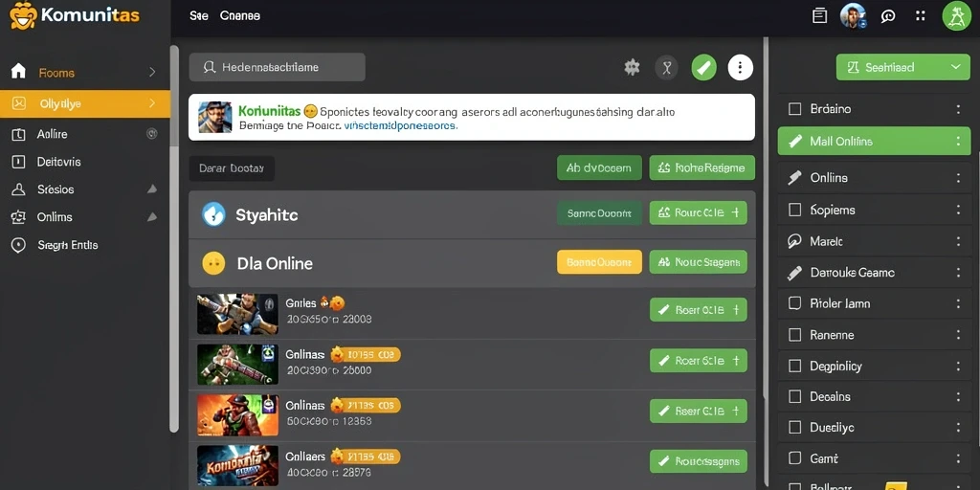Tick the Kopiems checkbox

click(795, 210)
